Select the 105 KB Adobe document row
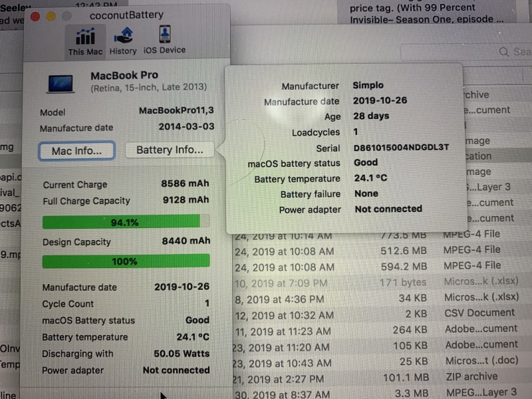This screenshot has height=399, width=532. (x=382, y=346)
